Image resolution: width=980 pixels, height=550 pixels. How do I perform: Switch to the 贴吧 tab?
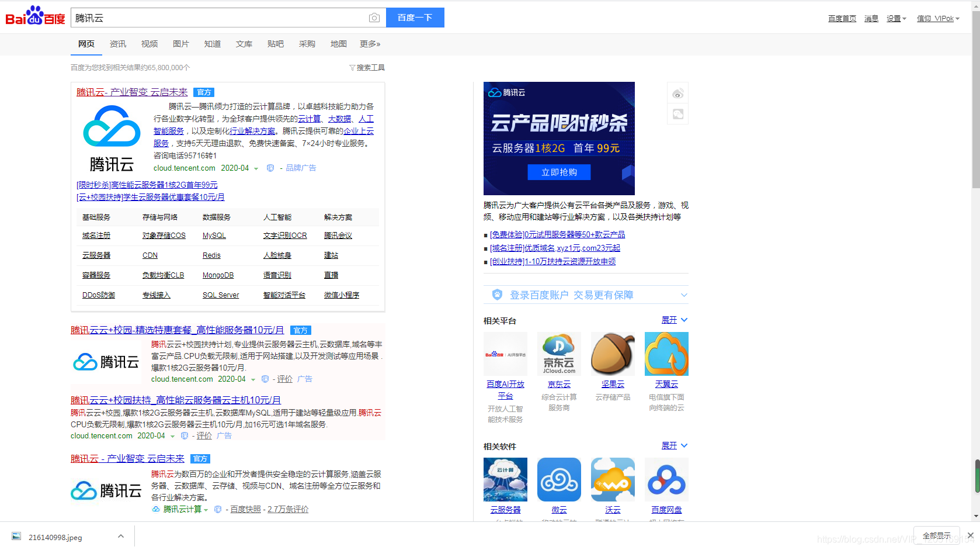(276, 44)
